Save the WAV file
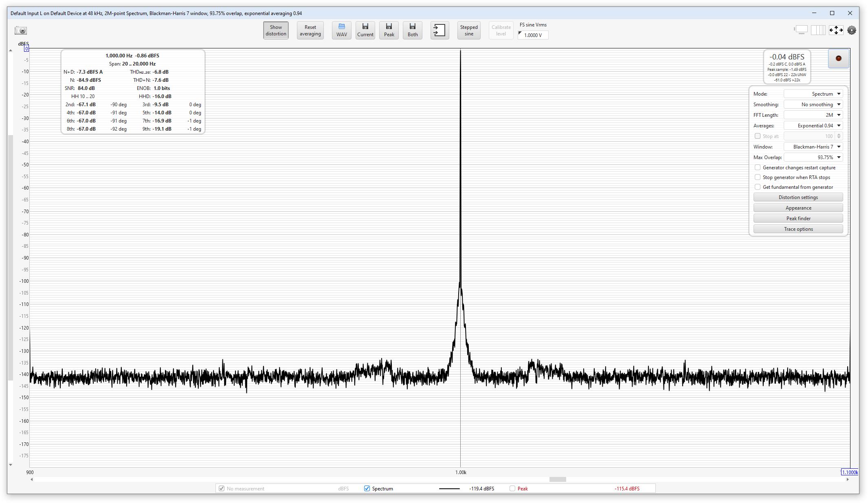The width and height of the screenshot is (868, 503). 341,31
